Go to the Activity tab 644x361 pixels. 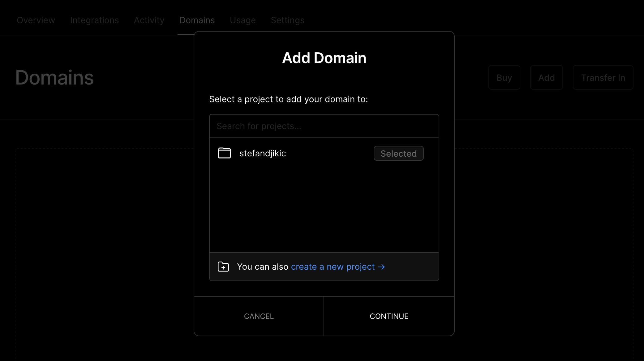(149, 20)
